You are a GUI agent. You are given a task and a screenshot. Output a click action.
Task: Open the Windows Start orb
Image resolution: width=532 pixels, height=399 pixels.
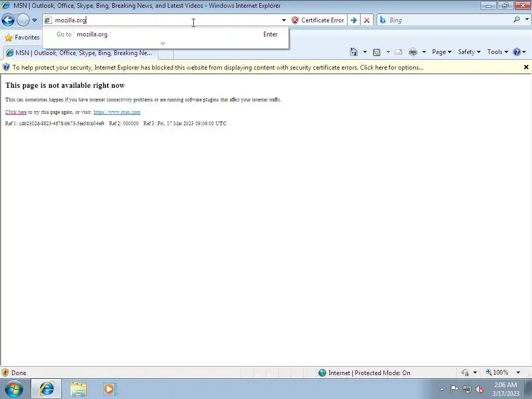coord(14,389)
